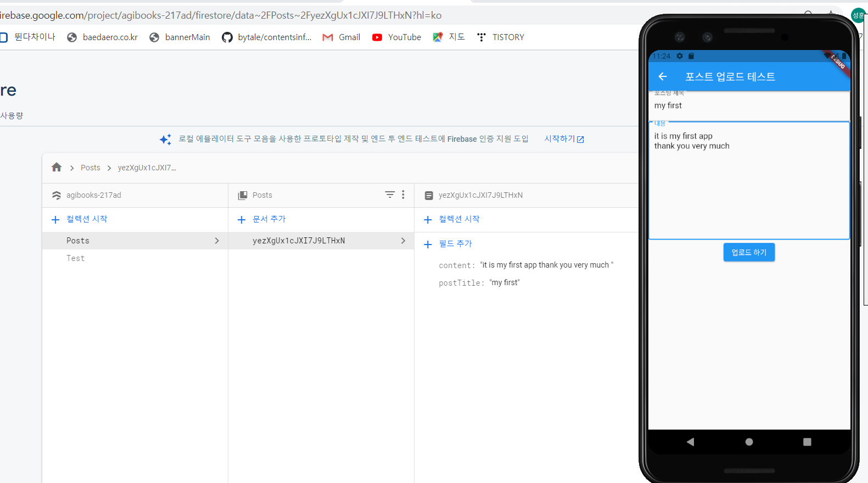The width and height of the screenshot is (868, 483).
Task: Select document yezXgUx1cJXI7J9LTHxN in list
Action: click(321, 241)
